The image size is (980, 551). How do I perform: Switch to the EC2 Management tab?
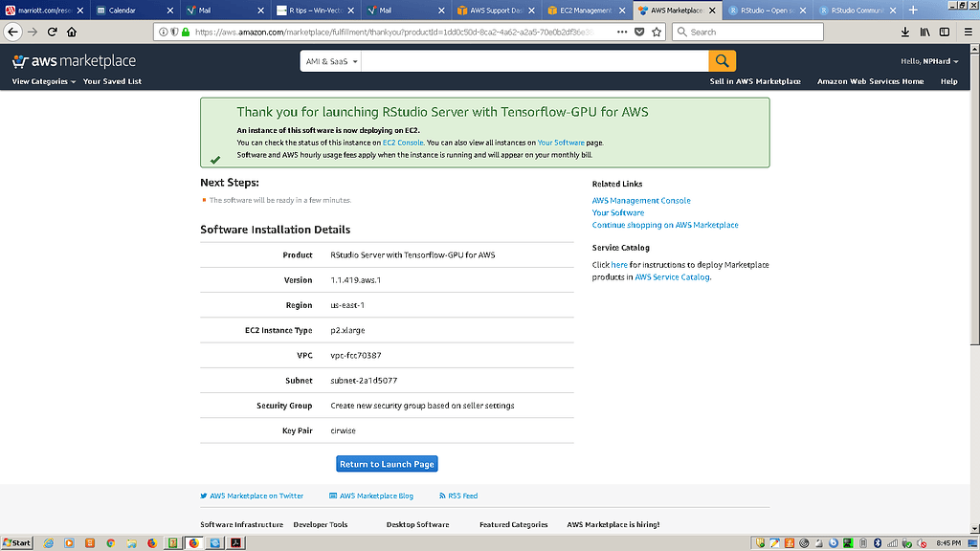[x=587, y=10]
